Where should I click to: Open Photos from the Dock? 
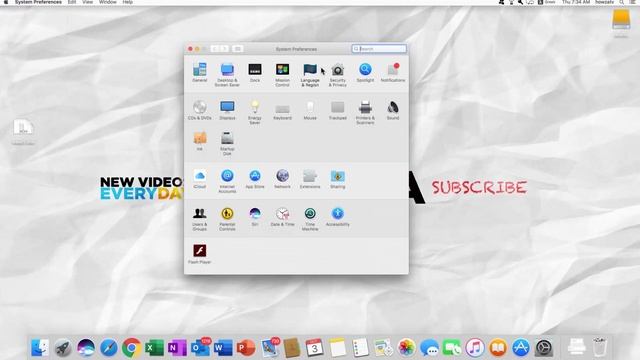point(406,348)
